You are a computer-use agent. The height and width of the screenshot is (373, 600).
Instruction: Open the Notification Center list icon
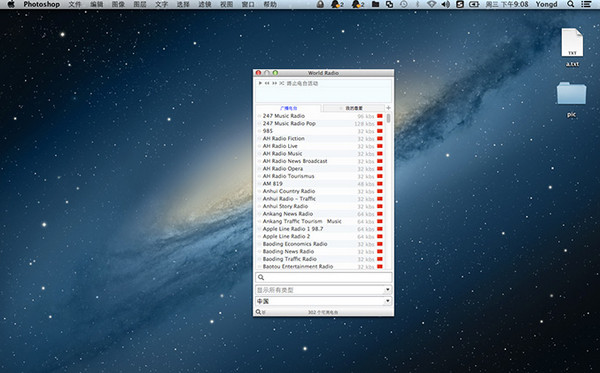[x=586, y=4]
